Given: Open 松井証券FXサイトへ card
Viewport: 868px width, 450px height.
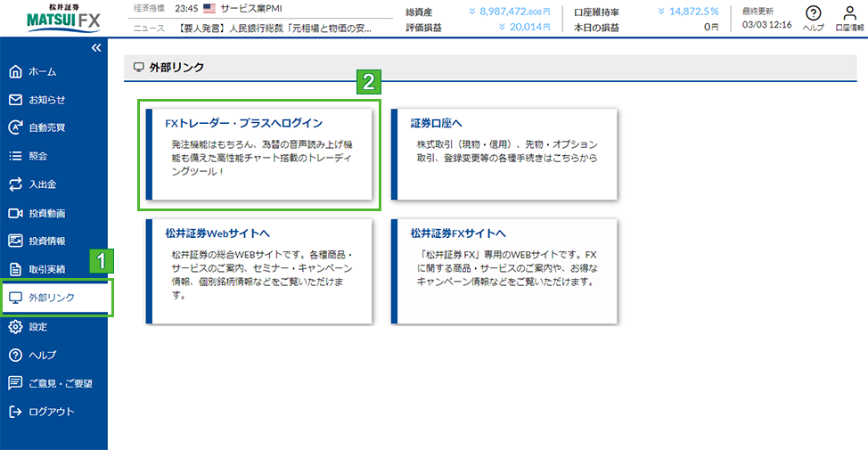Looking at the screenshot, I should coord(504,271).
